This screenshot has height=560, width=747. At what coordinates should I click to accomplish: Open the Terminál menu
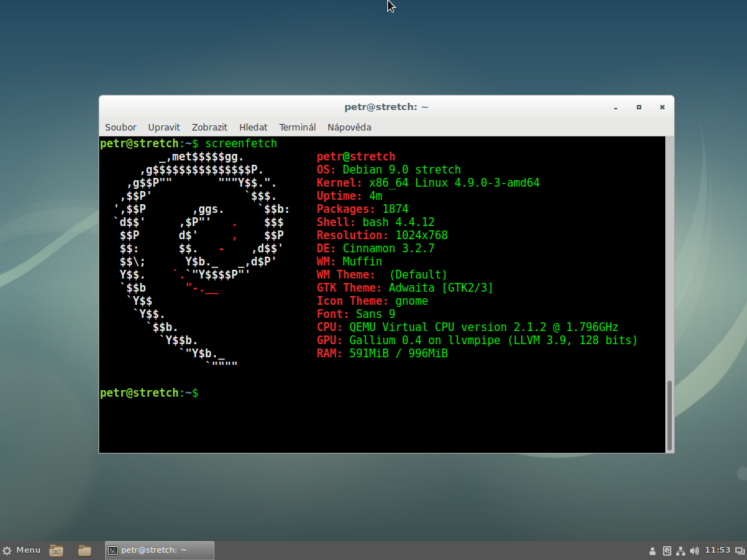point(298,127)
